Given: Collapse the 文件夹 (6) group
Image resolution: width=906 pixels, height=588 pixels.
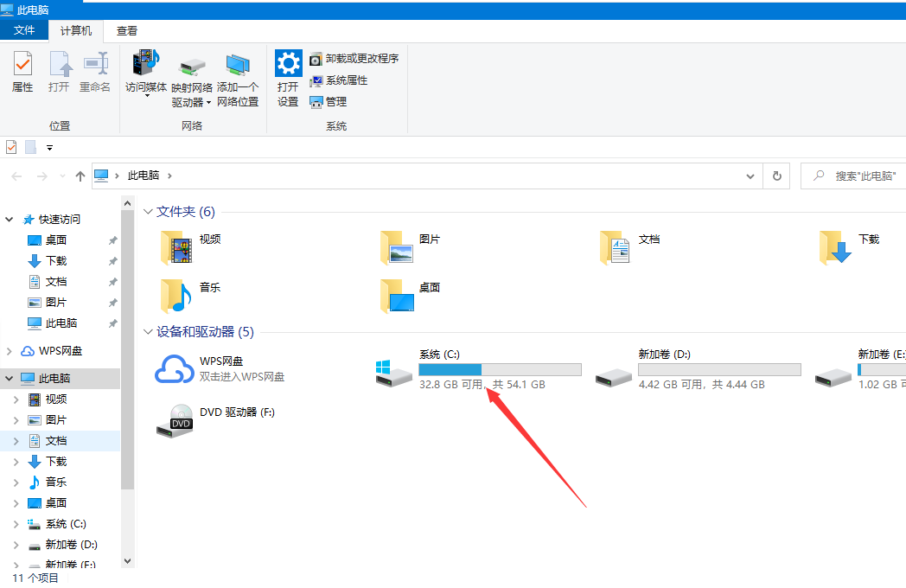Looking at the screenshot, I should [x=148, y=212].
